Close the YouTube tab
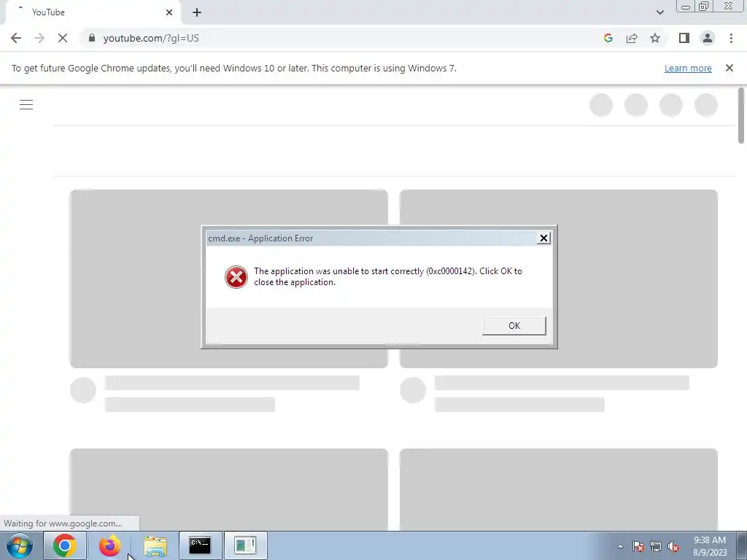747x560 pixels. tap(169, 12)
